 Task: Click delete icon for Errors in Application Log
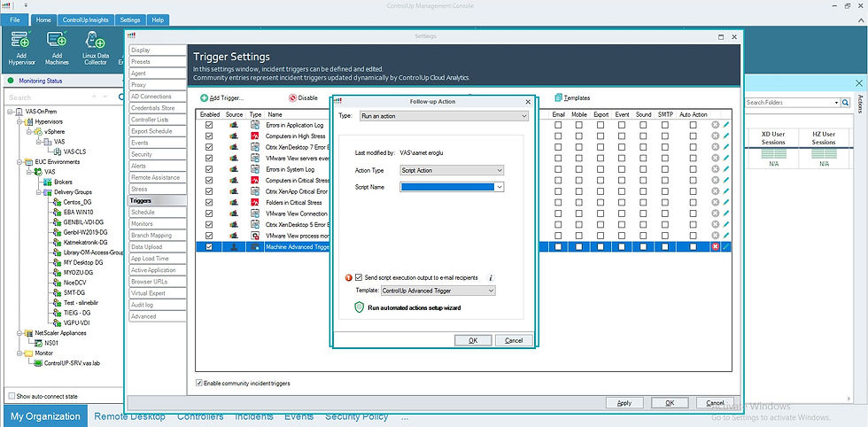[715, 125]
